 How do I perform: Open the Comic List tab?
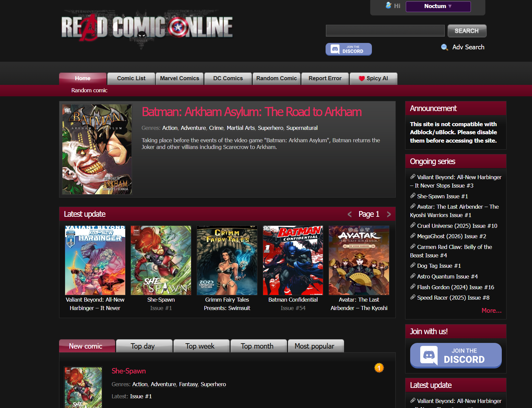click(131, 79)
